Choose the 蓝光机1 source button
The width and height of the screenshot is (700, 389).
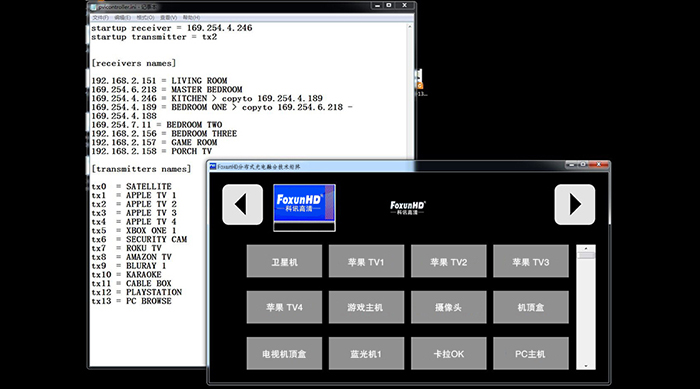click(367, 353)
